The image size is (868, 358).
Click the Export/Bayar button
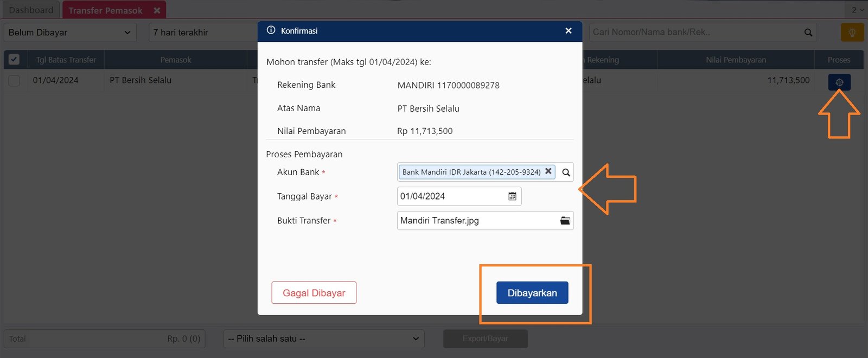[485, 338]
